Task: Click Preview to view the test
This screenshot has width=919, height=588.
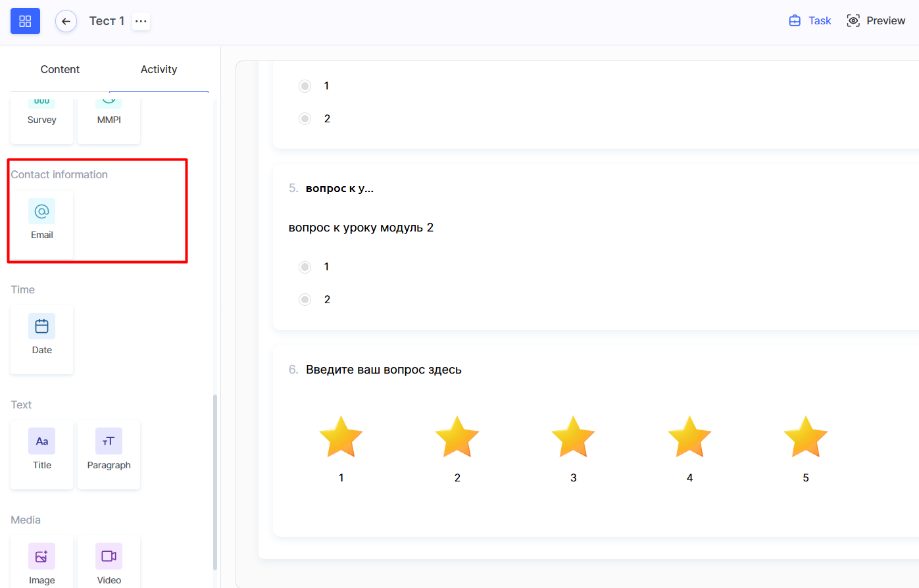Action: 876,21
